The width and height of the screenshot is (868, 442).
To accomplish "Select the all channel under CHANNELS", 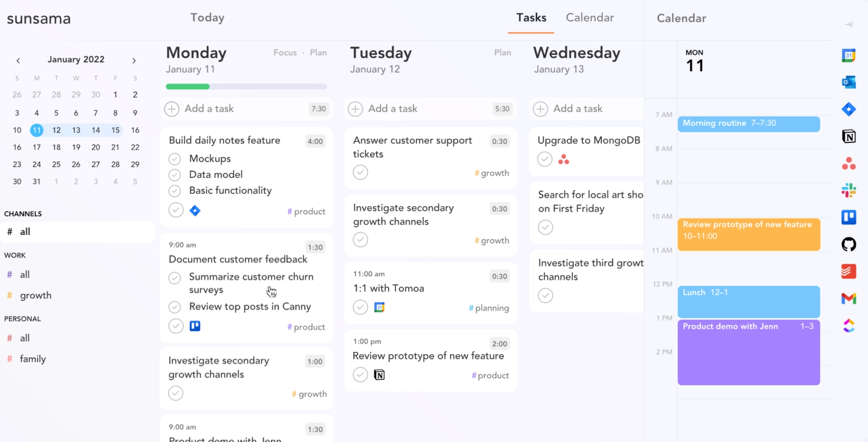I will point(77,232).
